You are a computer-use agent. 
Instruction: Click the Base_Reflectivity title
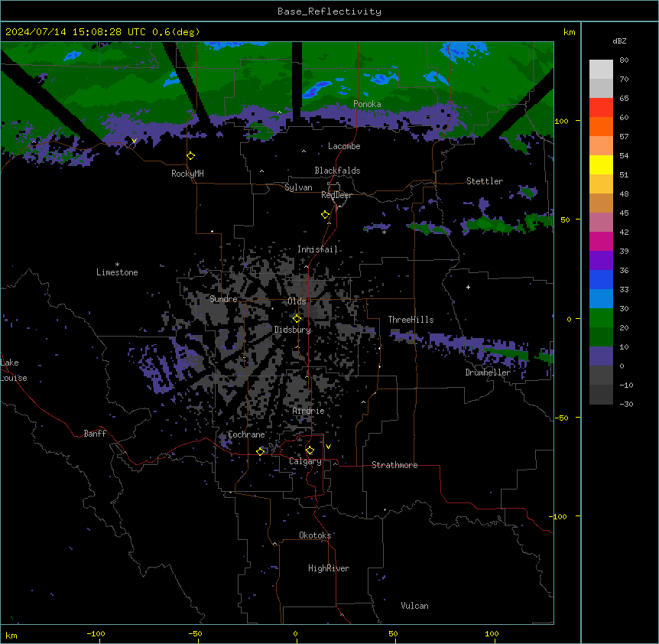coord(329,11)
